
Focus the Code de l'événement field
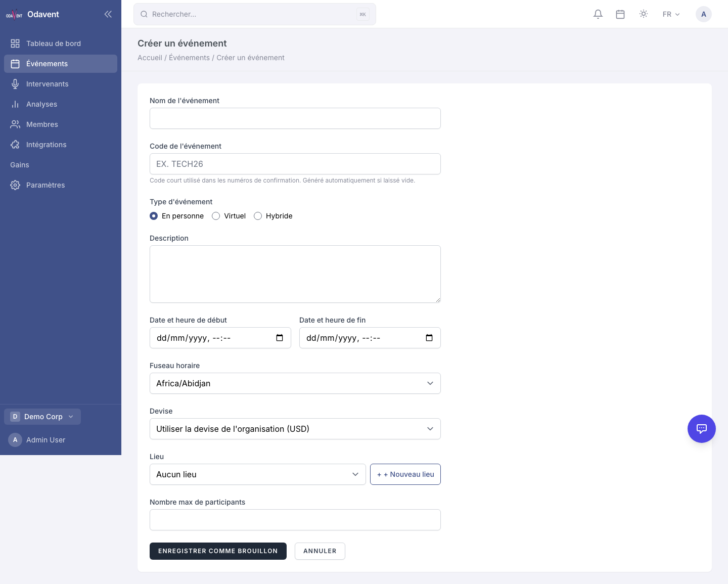[295, 164]
